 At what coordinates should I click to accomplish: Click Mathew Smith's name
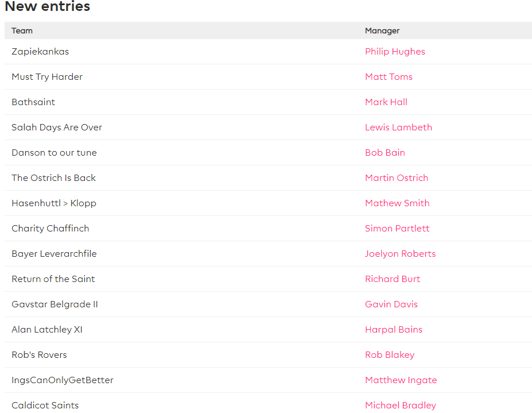(x=397, y=203)
